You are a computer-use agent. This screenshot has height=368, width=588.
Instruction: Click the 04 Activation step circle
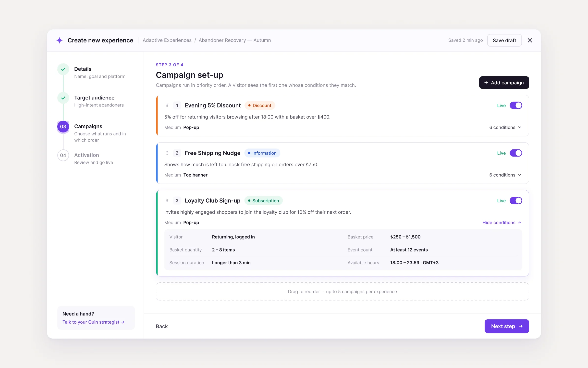(63, 155)
